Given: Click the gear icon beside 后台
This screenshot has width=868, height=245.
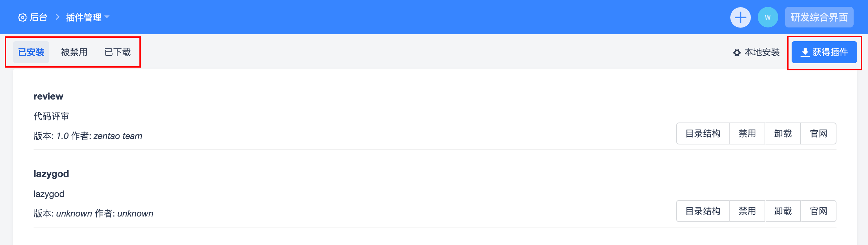Looking at the screenshot, I should tap(23, 17).
